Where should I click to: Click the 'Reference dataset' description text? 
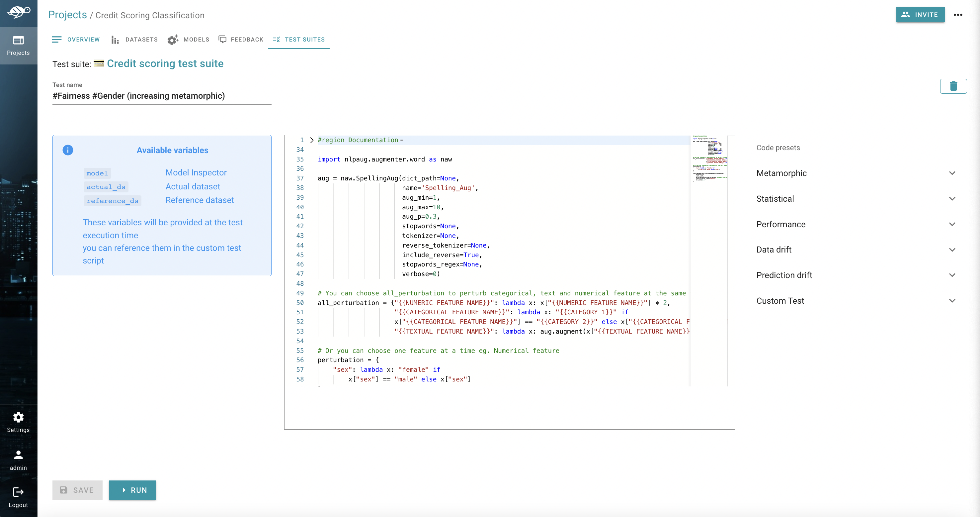click(x=199, y=200)
